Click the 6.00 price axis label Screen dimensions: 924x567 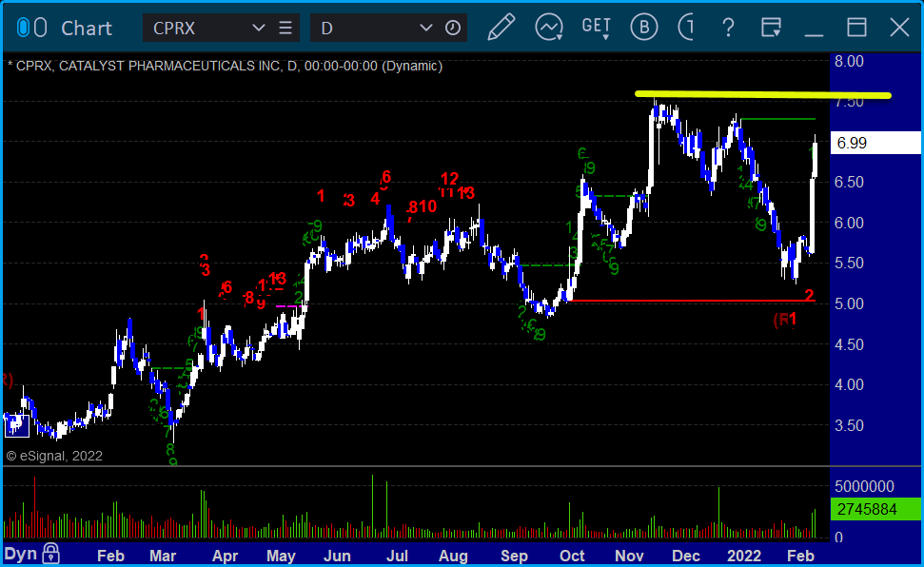(849, 223)
